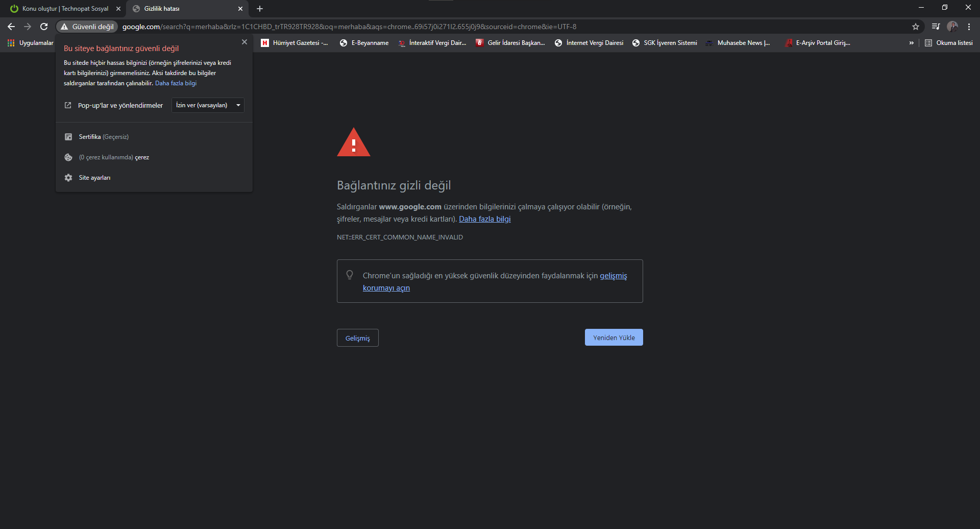Open the pop-up permission dropdown 'İzin ver (varsayılan)'
Viewport: 980px width, 529px height.
pyautogui.click(x=208, y=105)
